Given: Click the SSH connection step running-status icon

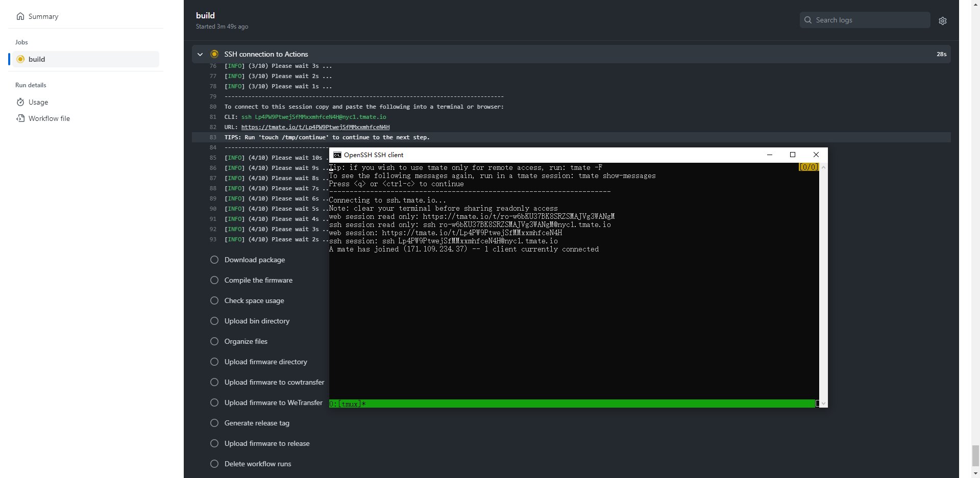Looking at the screenshot, I should pos(214,54).
